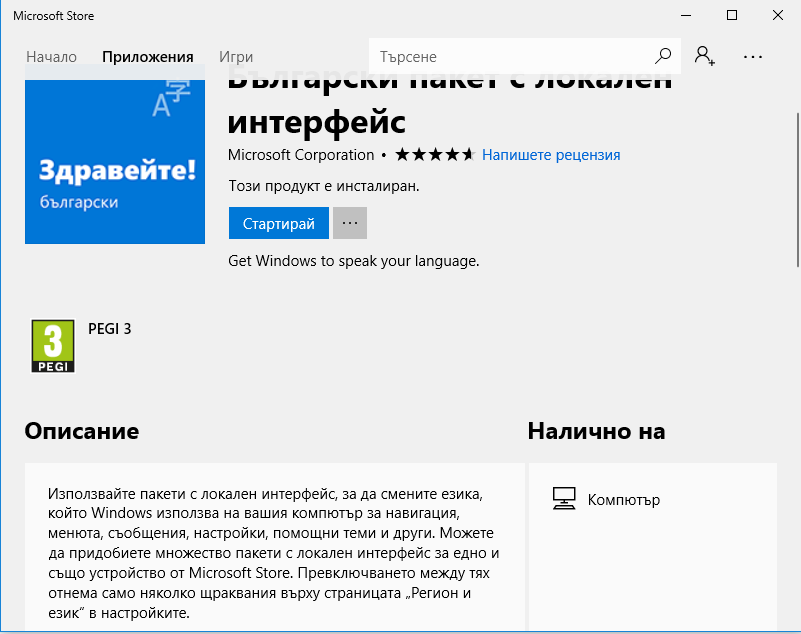Click the PEGI 3 text label

point(110,329)
